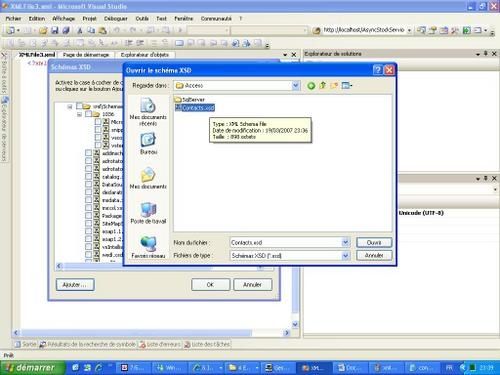The width and height of the screenshot is (500, 375).
Task: Tick the DataSource schema checkbox
Action: [x=88, y=184]
